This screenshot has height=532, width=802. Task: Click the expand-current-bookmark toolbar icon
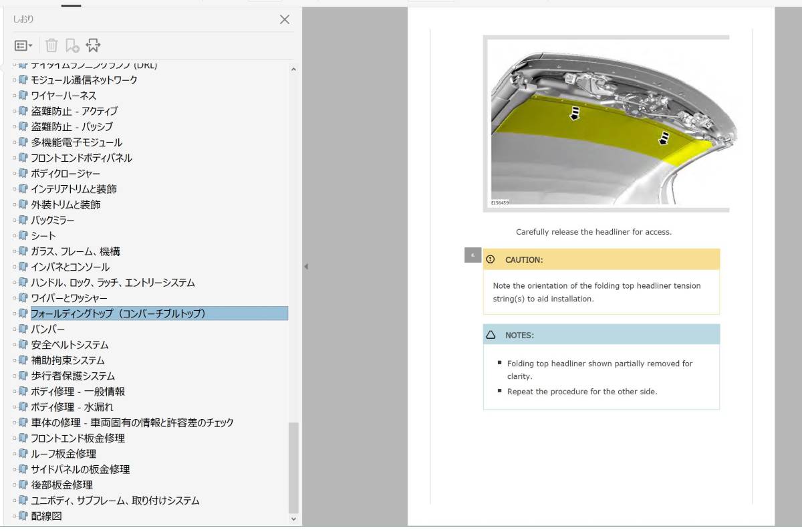pyautogui.click(x=94, y=45)
